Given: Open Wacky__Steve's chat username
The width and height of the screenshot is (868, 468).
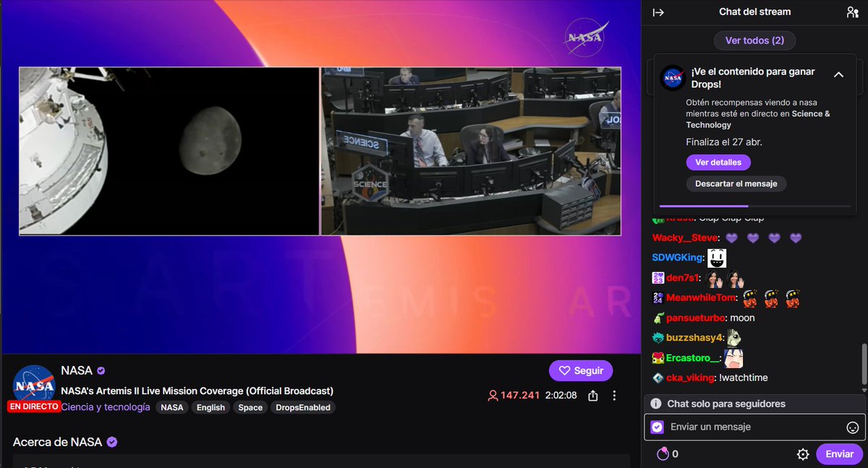Looking at the screenshot, I should click(x=685, y=238).
